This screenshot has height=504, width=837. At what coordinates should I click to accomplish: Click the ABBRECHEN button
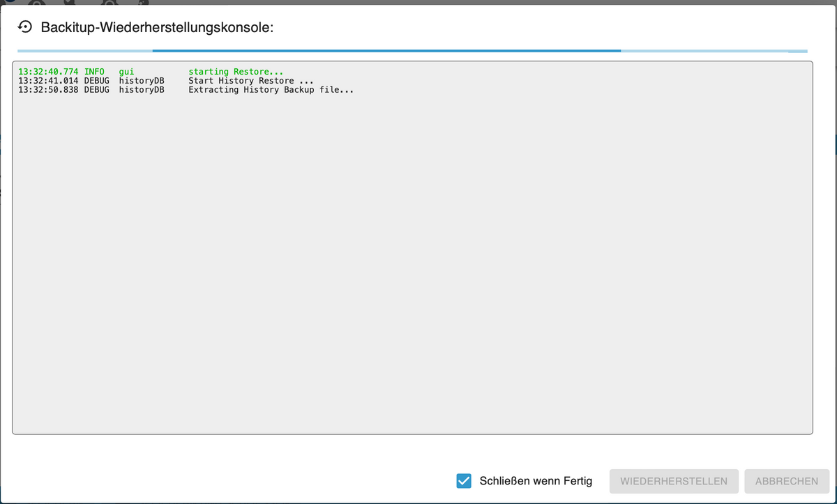[x=787, y=481]
